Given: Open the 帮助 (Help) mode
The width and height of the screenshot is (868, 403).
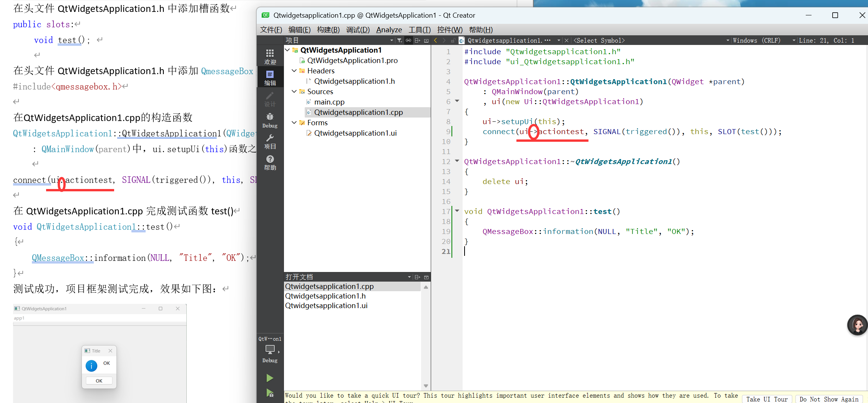Looking at the screenshot, I should [x=270, y=162].
